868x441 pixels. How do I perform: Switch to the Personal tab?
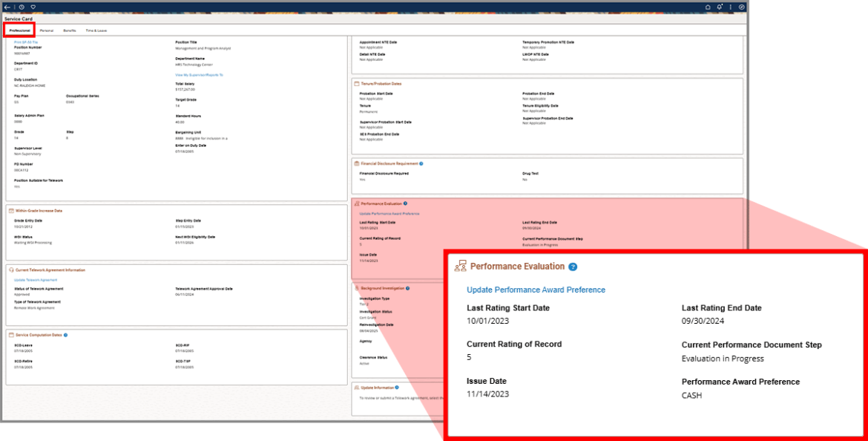coord(46,30)
